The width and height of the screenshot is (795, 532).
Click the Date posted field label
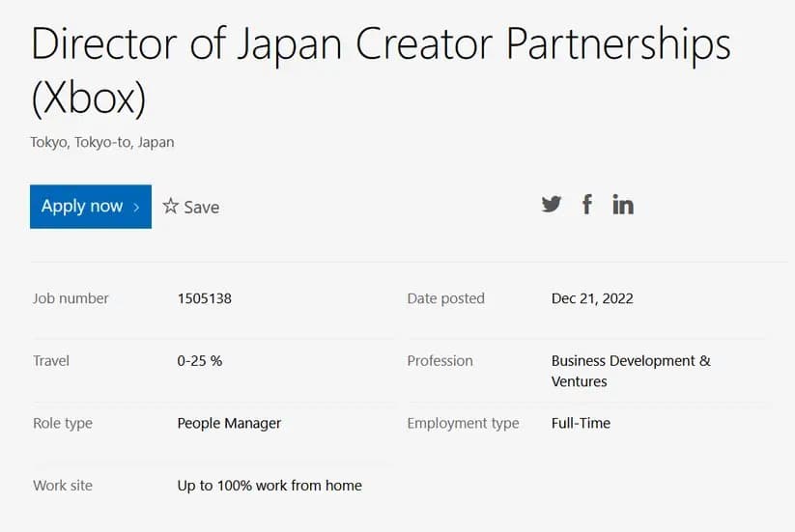445,298
